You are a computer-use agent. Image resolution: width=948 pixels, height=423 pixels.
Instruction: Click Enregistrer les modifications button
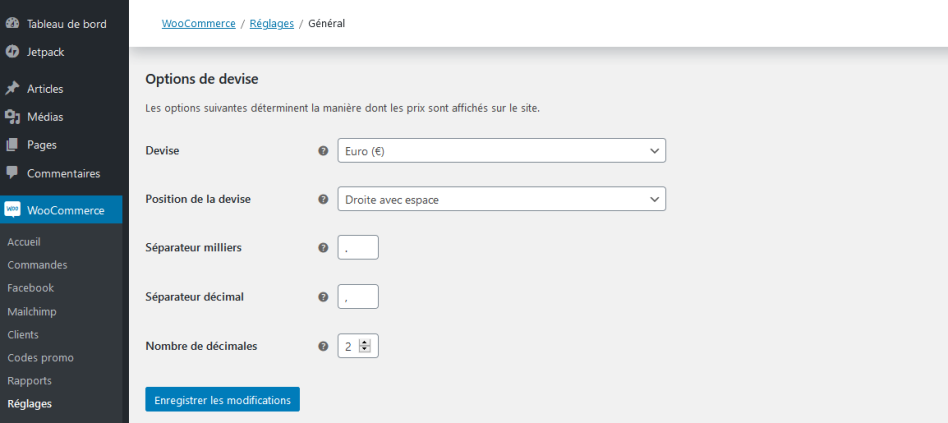pyautogui.click(x=222, y=399)
